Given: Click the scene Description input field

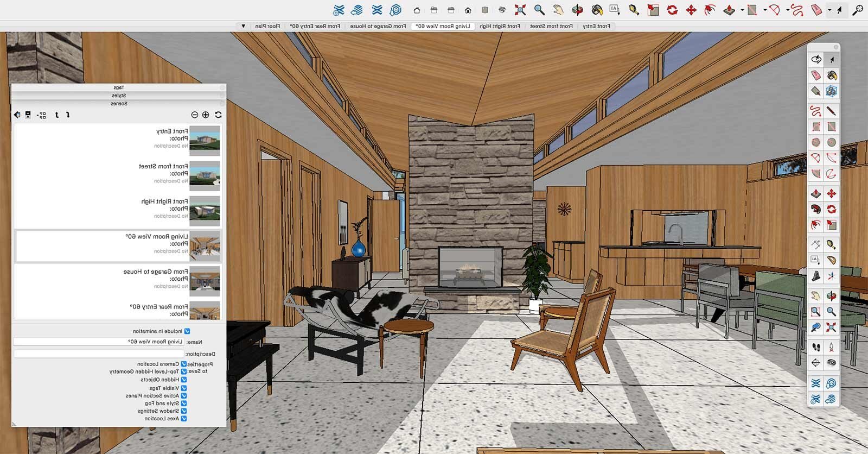Looking at the screenshot, I should [99, 354].
